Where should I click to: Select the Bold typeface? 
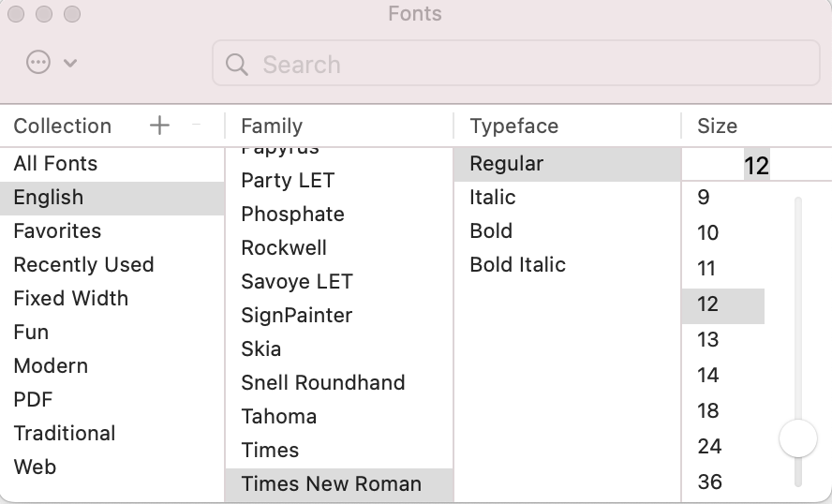click(x=491, y=231)
